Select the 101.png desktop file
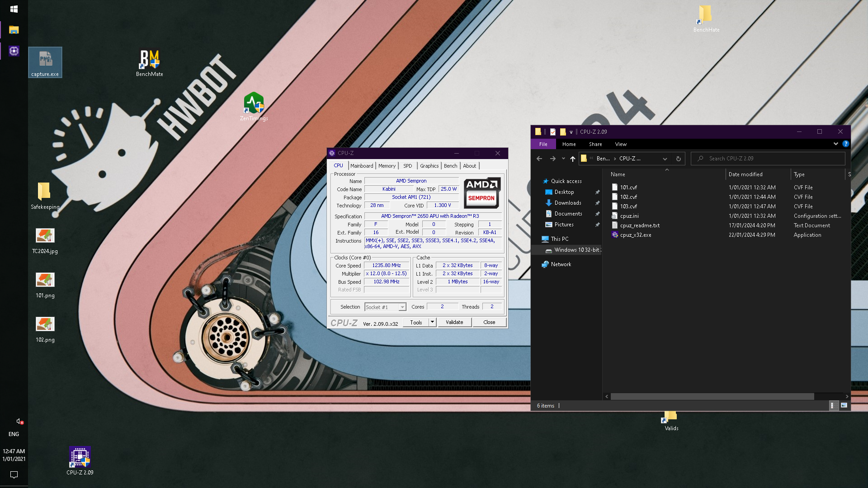 click(x=45, y=285)
